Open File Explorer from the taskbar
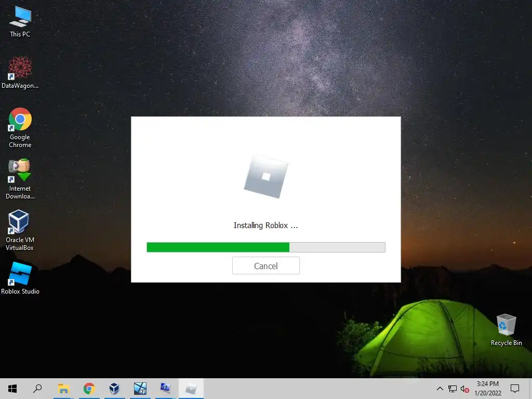This screenshot has width=532, height=399. 63,389
